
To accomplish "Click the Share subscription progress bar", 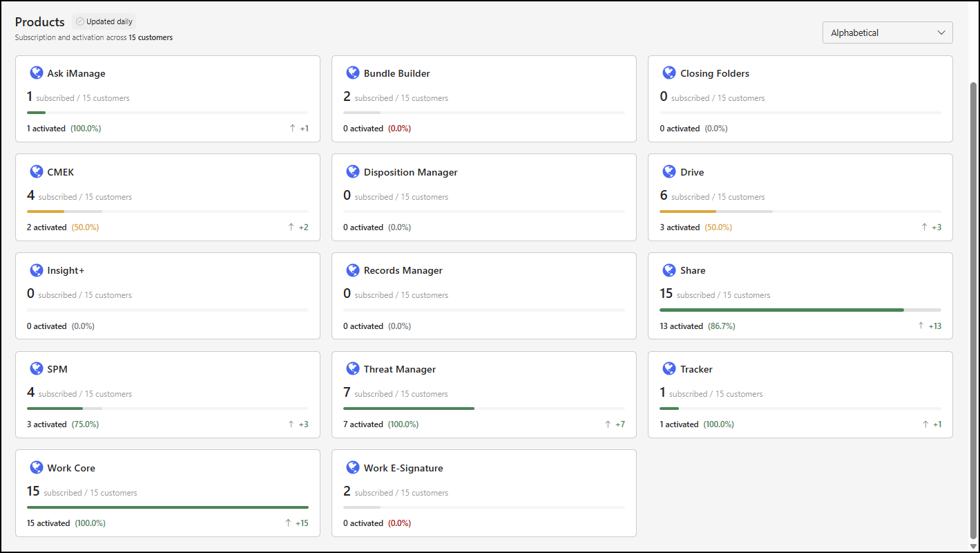I will point(800,310).
